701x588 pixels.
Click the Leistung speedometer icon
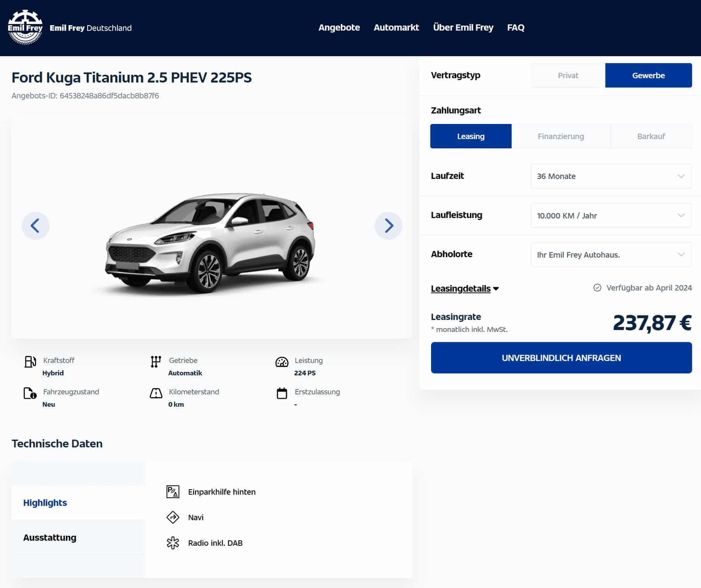[282, 362]
